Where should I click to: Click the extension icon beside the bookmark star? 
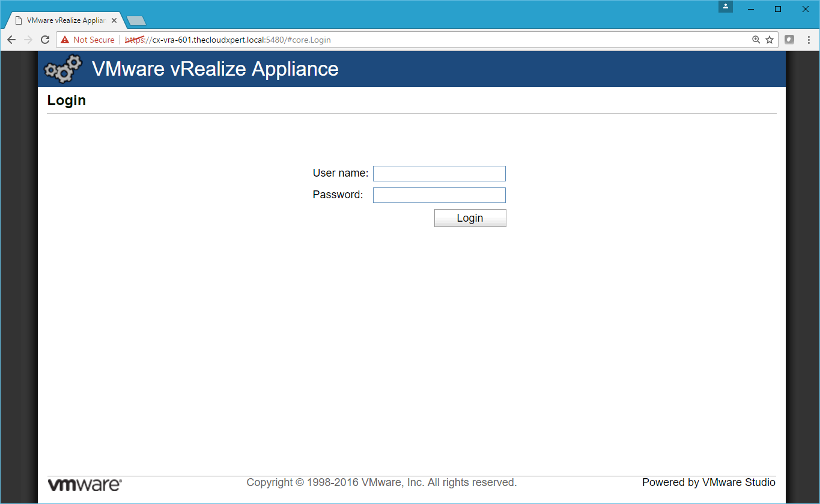coord(789,40)
